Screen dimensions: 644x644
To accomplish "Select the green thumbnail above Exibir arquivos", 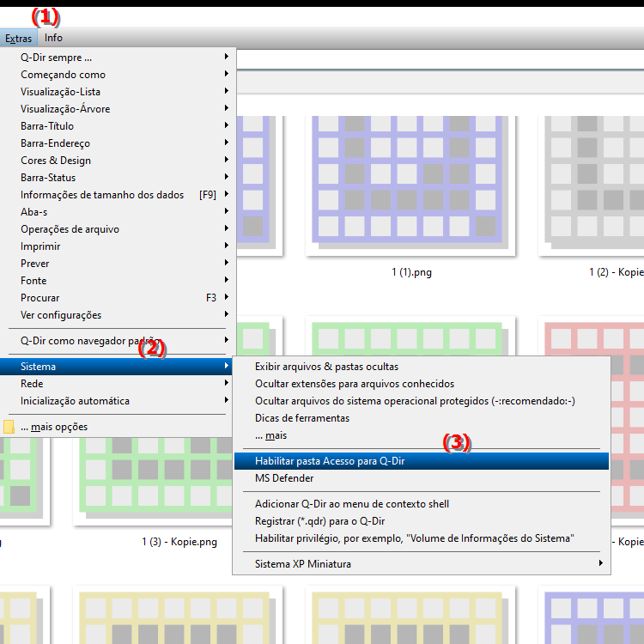I will [410, 336].
